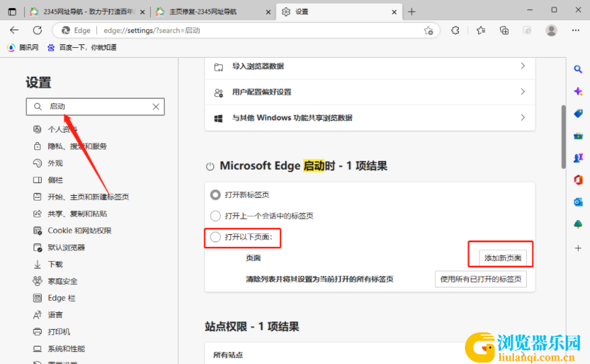This screenshot has height=364, width=590.
Task: Click the settings search input field
Action: tap(96, 106)
